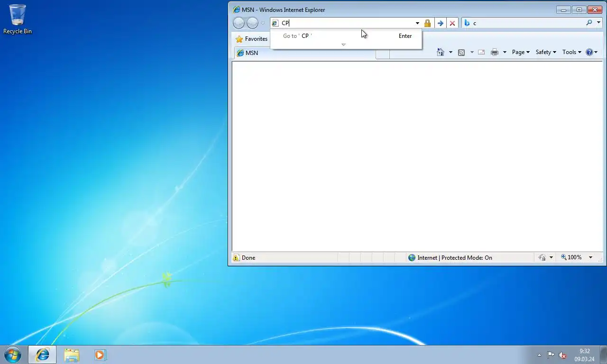This screenshot has width=607, height=364.
Task: Click the security lock icon
Action: pyautogui.click(x=427, y=23)
